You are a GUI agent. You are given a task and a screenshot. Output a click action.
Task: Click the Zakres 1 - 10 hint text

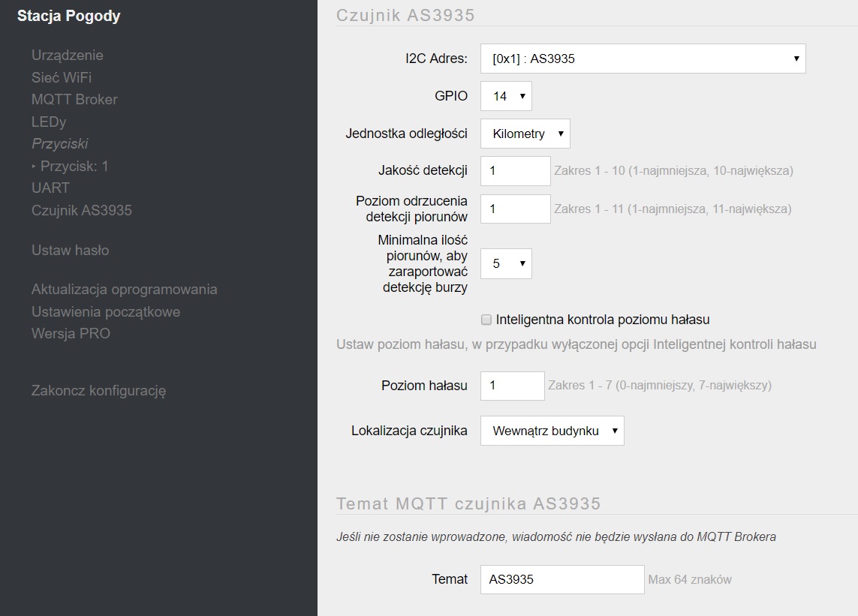pos(673,170)
